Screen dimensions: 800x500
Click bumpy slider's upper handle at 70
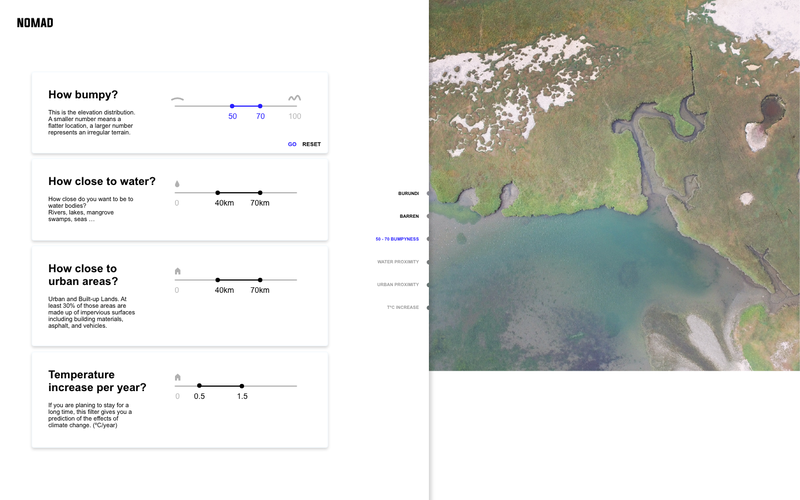pyautogui.click(x=260, y=106)
